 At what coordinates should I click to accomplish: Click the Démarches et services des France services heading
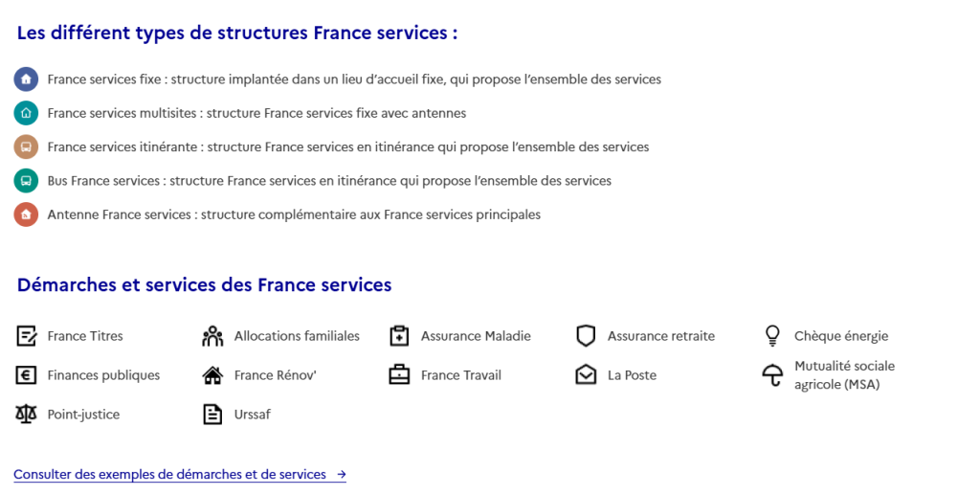(204, 285)
